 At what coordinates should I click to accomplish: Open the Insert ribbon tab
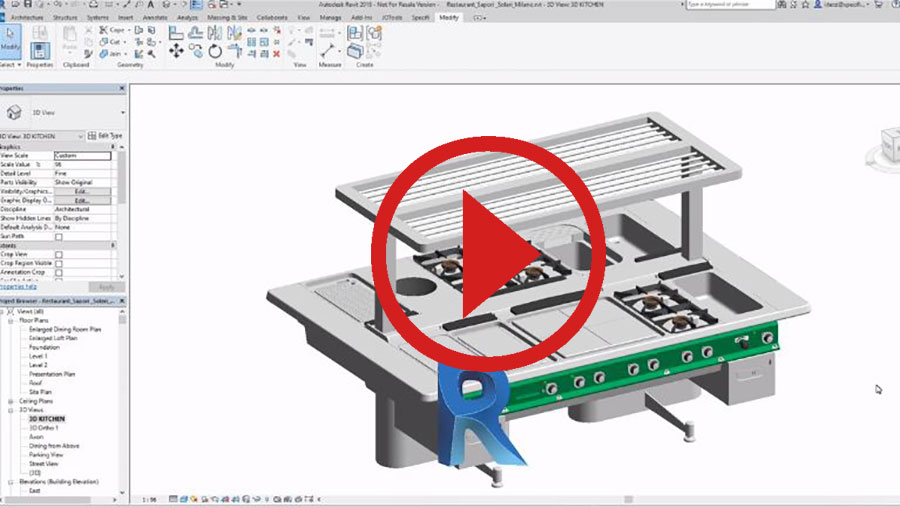(x=126, y=18)
